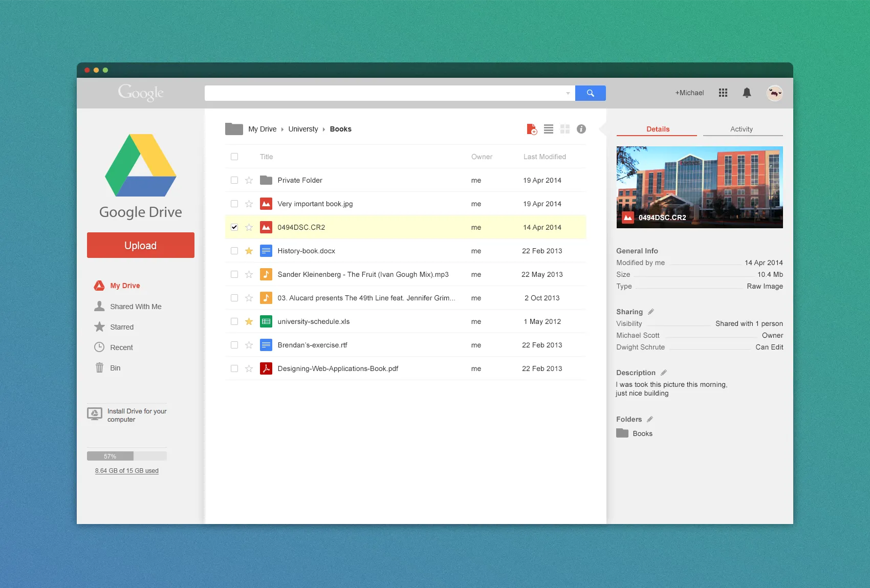Click the red Upload button

point(141,245)
